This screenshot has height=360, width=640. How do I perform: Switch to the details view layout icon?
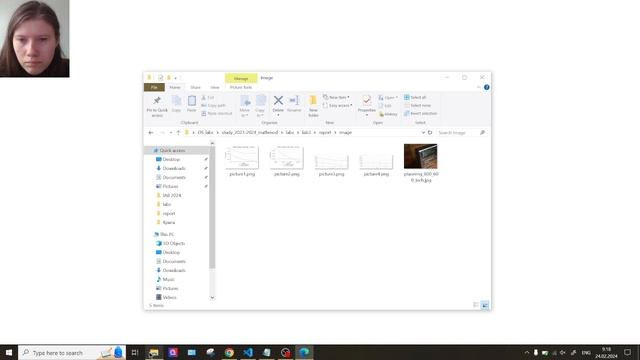point(476,305)
